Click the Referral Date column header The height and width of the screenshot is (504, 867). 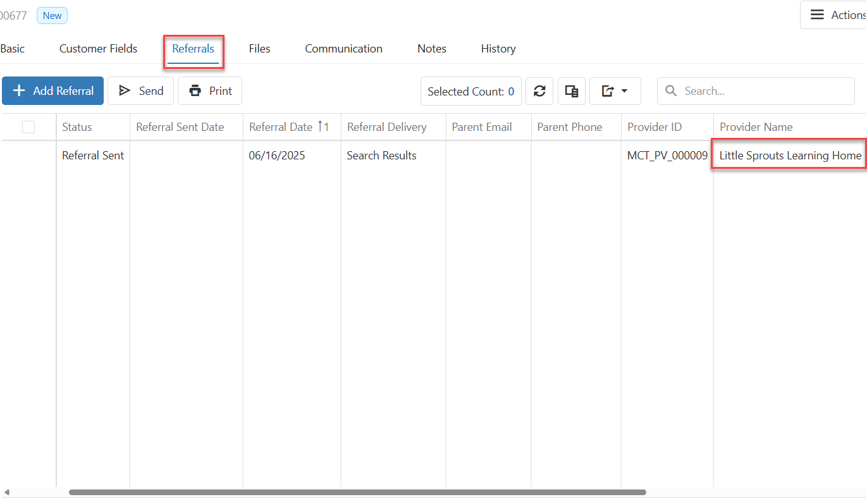292,127
